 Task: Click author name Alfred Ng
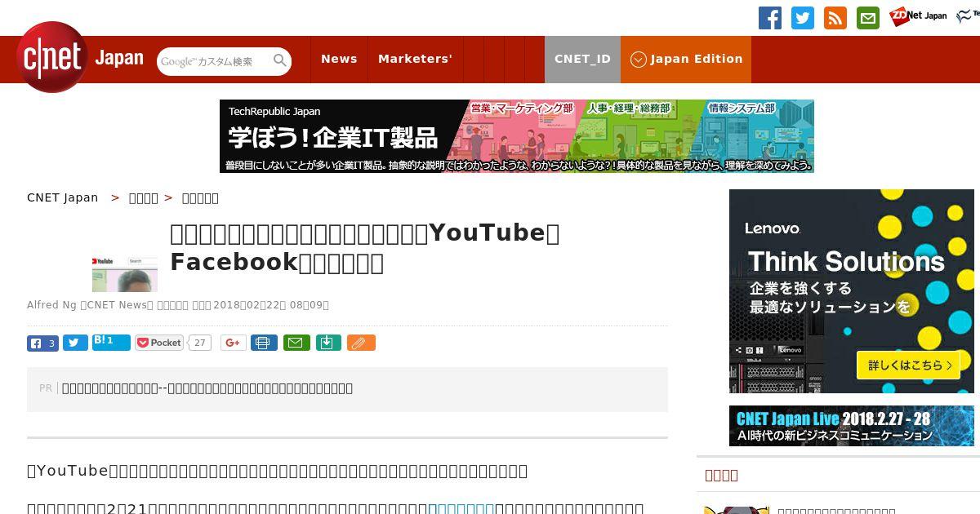[51, 305]
